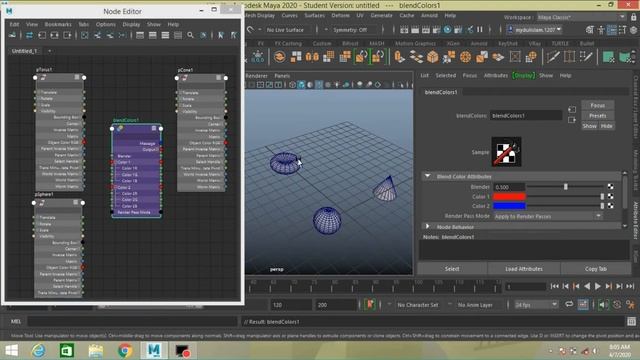Screen dimensions: 640x360
Task: Click the magnifier search icon in Node Editor
Action: click(191, 36)
